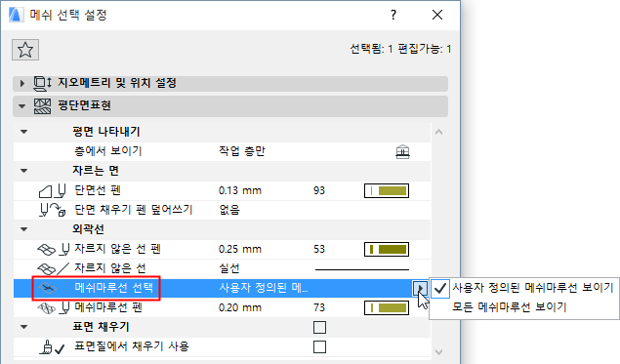Select the 단면선 펜 row label
The image size is (620, 364).
tap(98, 190)
